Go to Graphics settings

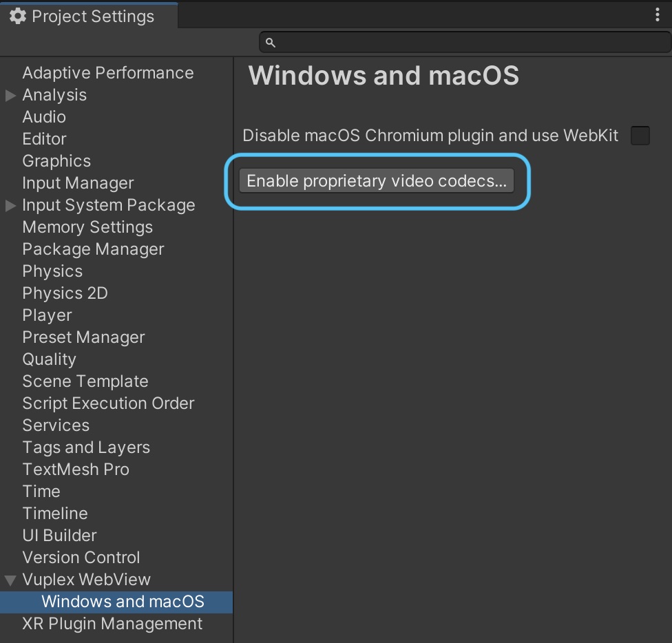[x=56, y=161]
